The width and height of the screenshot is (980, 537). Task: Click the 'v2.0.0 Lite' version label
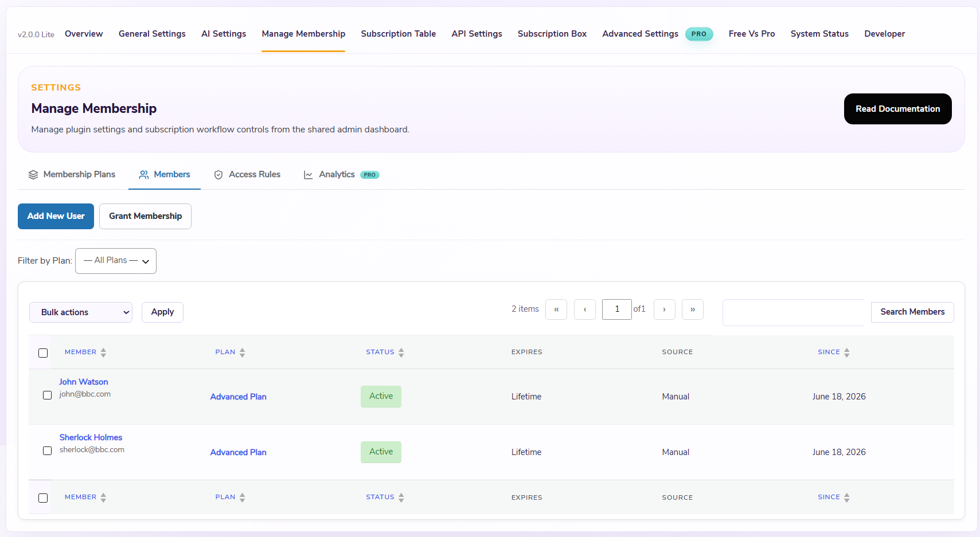(36, 34)
